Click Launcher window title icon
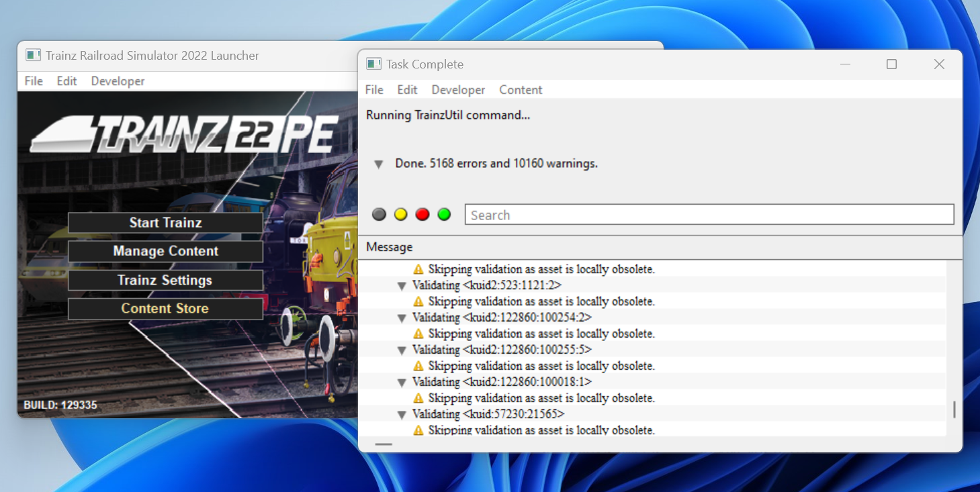 click(x=33, y=55)
